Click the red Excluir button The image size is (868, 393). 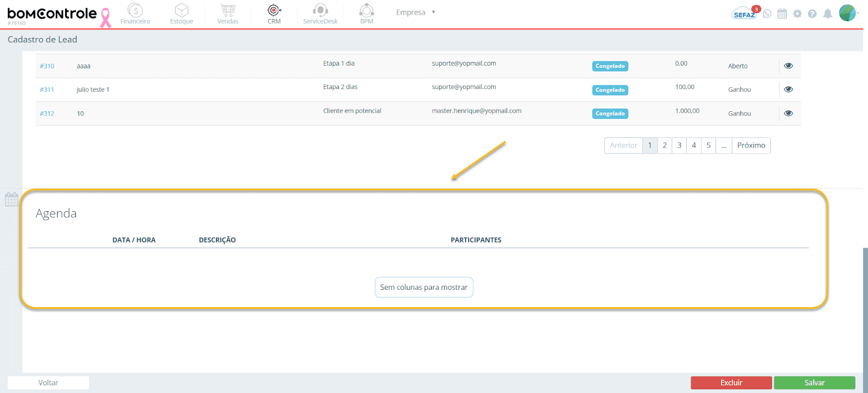(731, 383)
